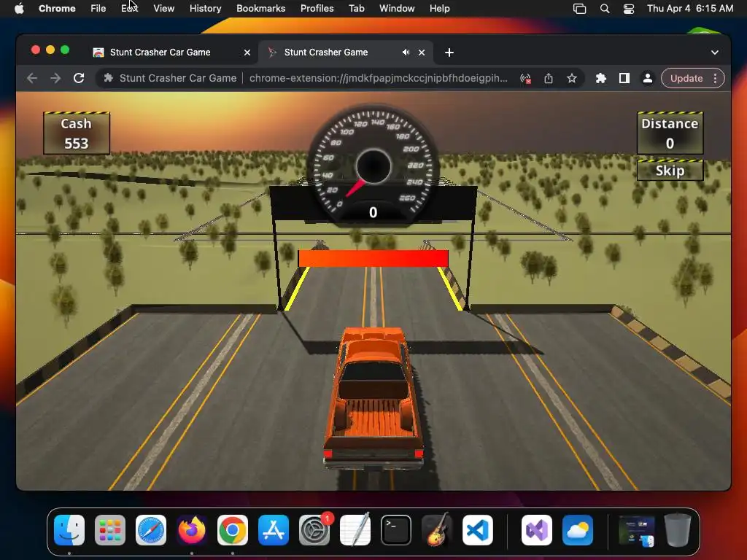Open the File menu
Image resolution: width=747 pixels, height=560 pixels.
pos(98,9)
